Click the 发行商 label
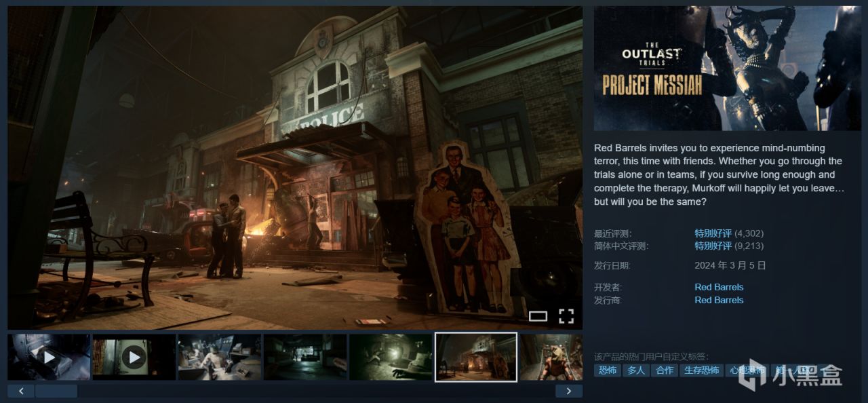The image size is (868, 403). click(608, 300)
